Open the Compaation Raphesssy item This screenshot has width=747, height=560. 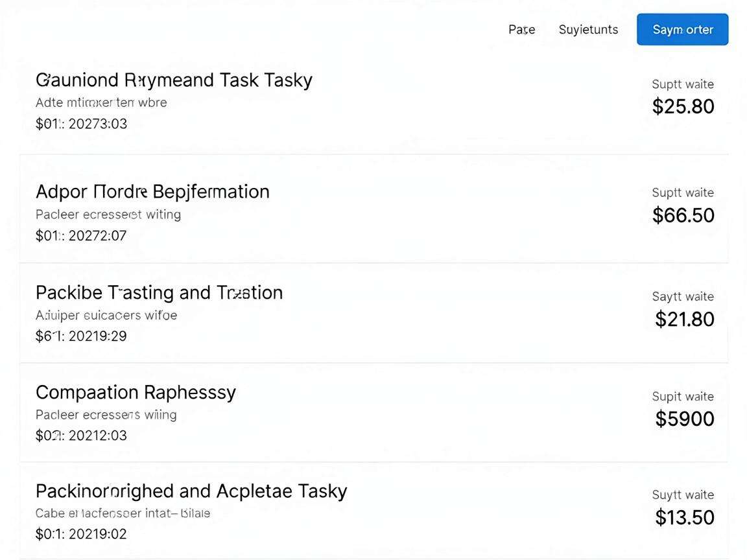click(136, 392)
